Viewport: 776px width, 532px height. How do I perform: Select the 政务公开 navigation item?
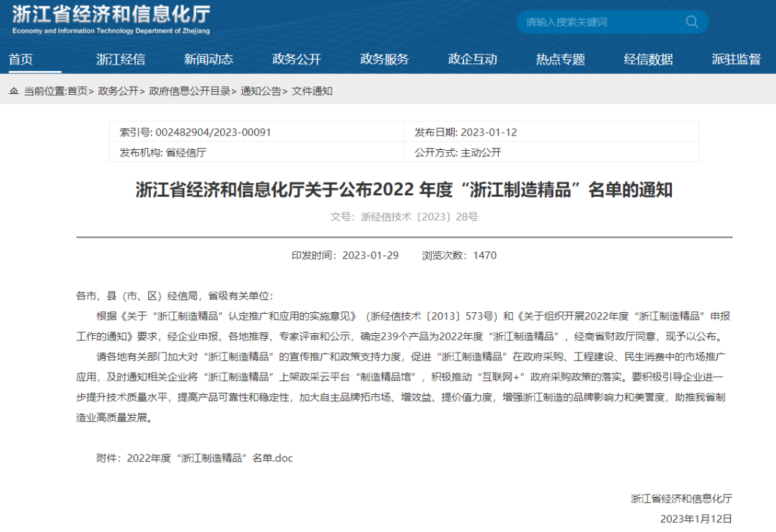coord(297,60)
